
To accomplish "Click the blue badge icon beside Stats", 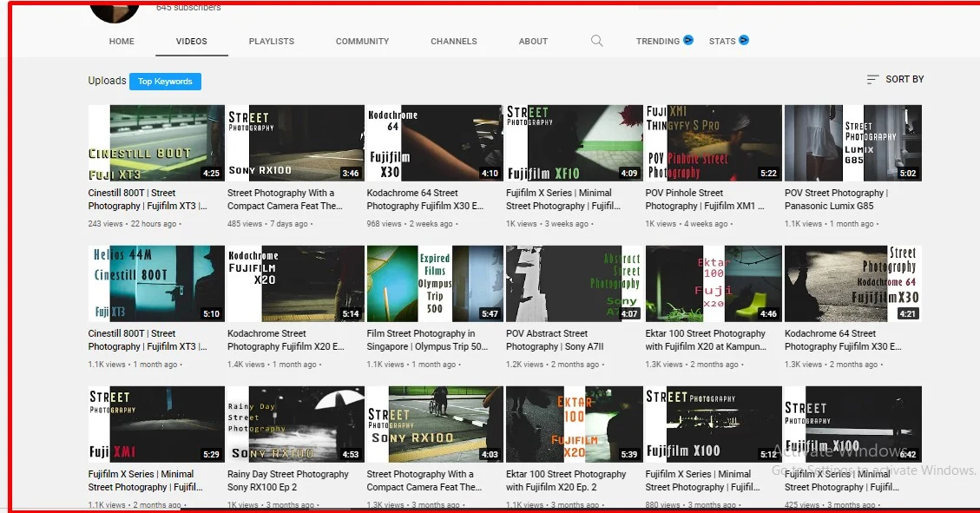I will (744, 40).
